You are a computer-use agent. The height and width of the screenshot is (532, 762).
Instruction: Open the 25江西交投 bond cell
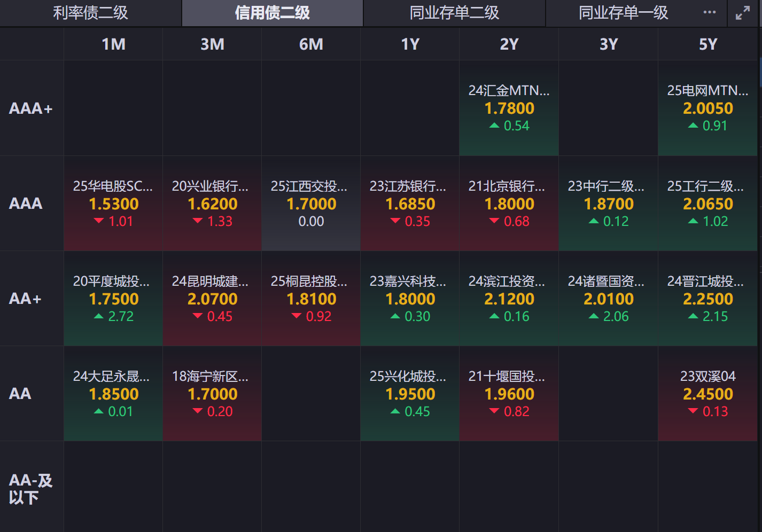(x=311, y=204)
